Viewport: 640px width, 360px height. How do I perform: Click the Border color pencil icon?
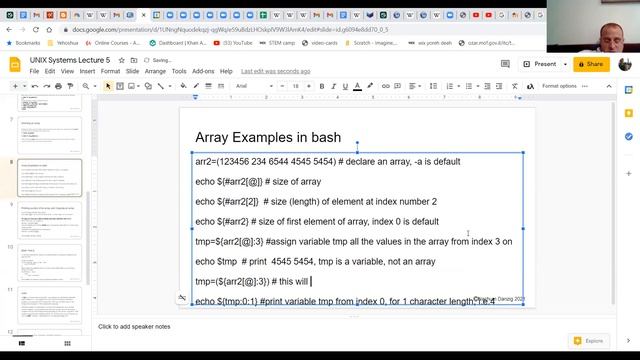tap(196, 86)
